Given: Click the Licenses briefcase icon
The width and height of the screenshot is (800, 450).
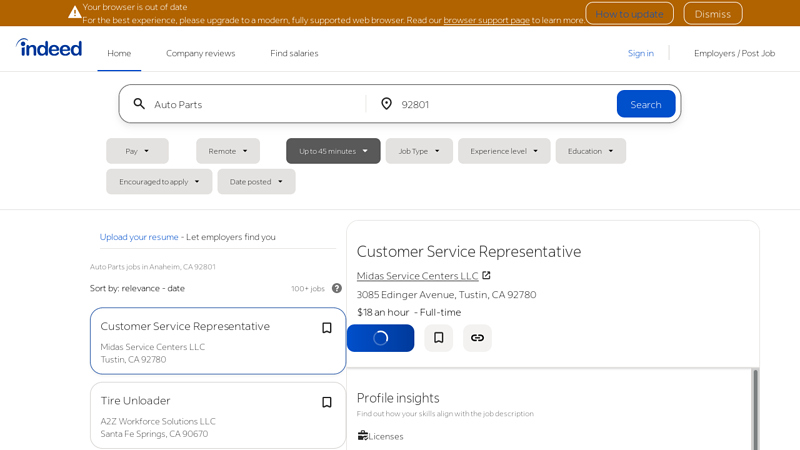Looking at the screenshot, I should click(x=363, y=436).
